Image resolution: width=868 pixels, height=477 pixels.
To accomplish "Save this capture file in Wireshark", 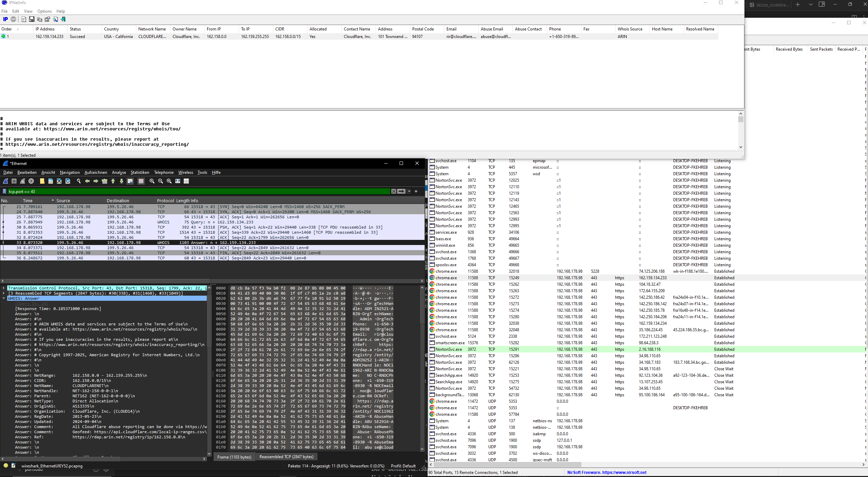I will pos(51,181).
